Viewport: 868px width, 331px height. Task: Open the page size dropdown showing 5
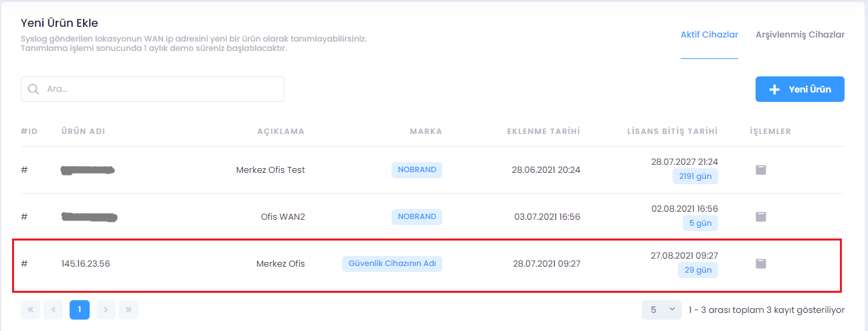[x=661, y=310]
